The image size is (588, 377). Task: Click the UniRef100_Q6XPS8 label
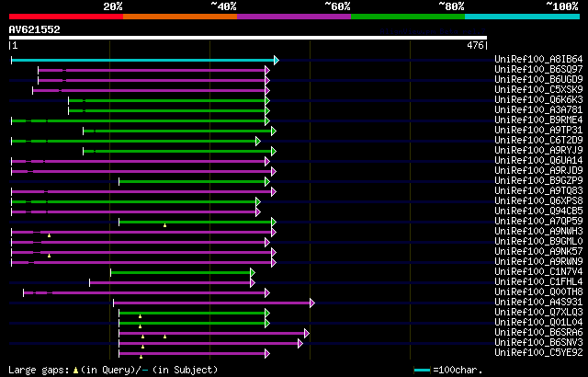click(x=538, y=201)
